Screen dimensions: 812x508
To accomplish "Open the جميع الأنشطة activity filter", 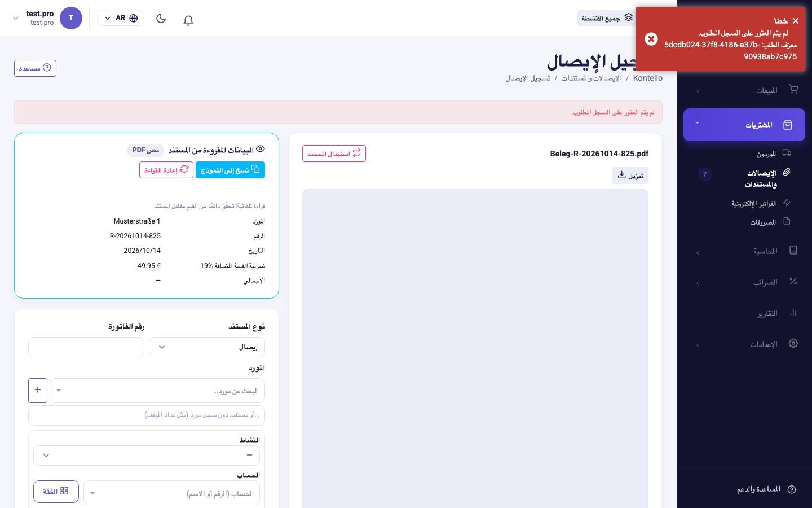I will pos(607,18).
